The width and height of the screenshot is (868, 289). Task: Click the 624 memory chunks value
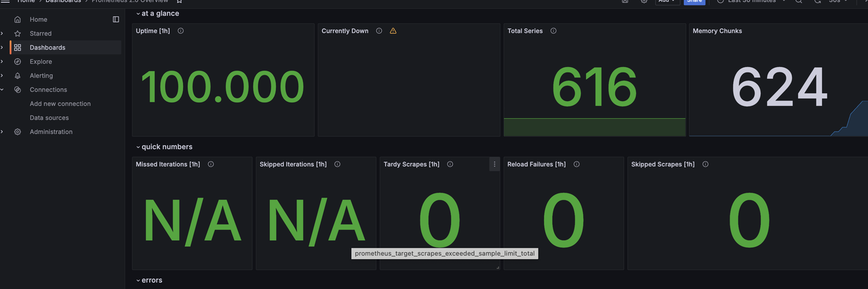(x=780, y=87)
